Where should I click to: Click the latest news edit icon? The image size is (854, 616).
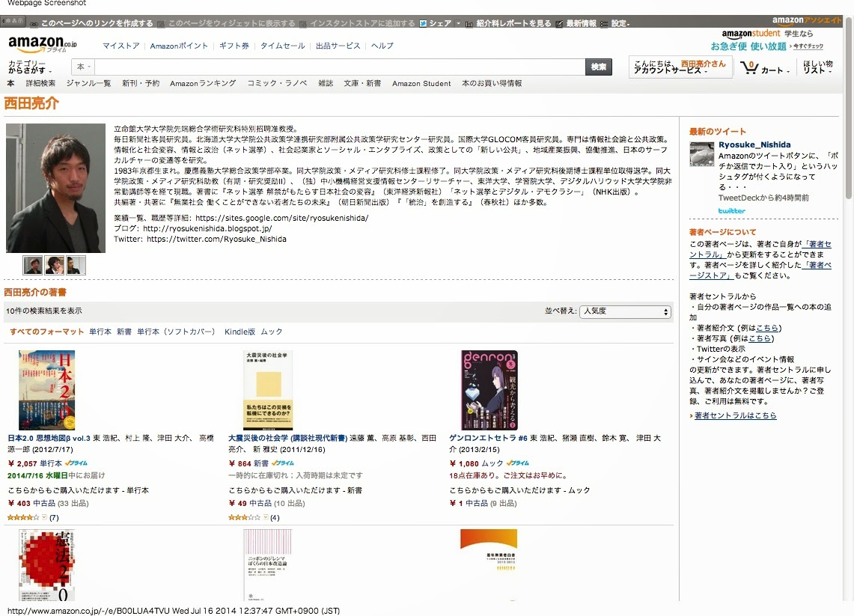[x=559, y=23]
